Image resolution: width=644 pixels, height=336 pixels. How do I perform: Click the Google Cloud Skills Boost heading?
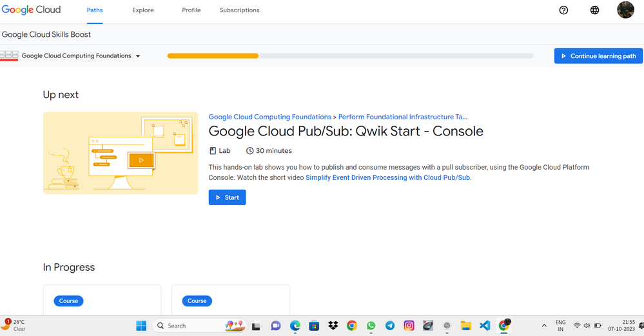(x=46, y=35)
